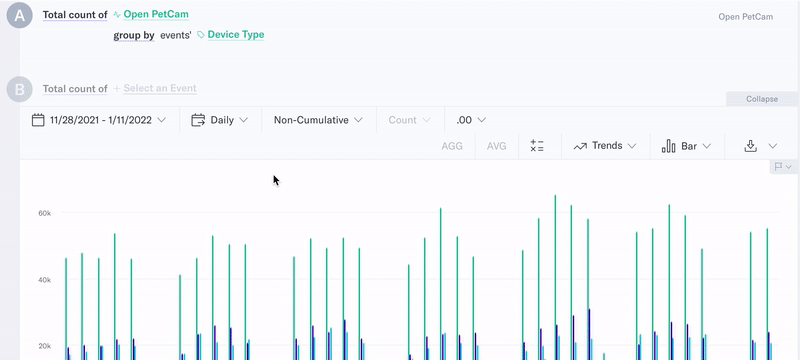Toggle the AGG aggregation button

(452, 146)
